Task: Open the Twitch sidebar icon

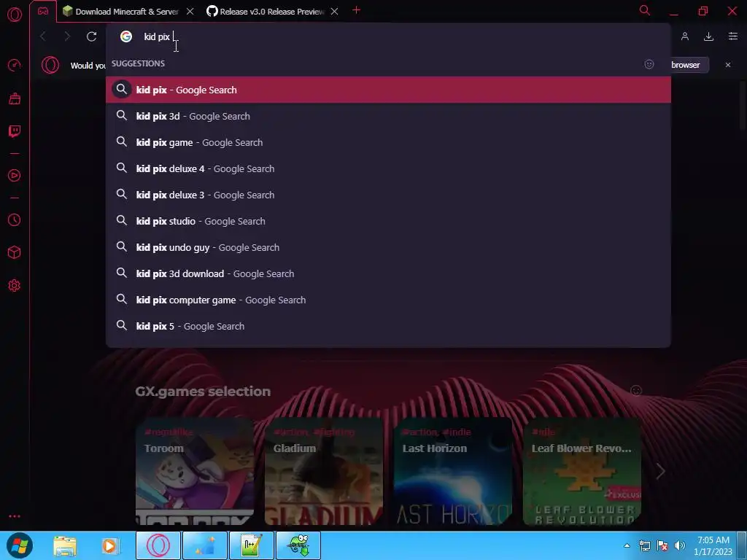Action: click(15, 131)
